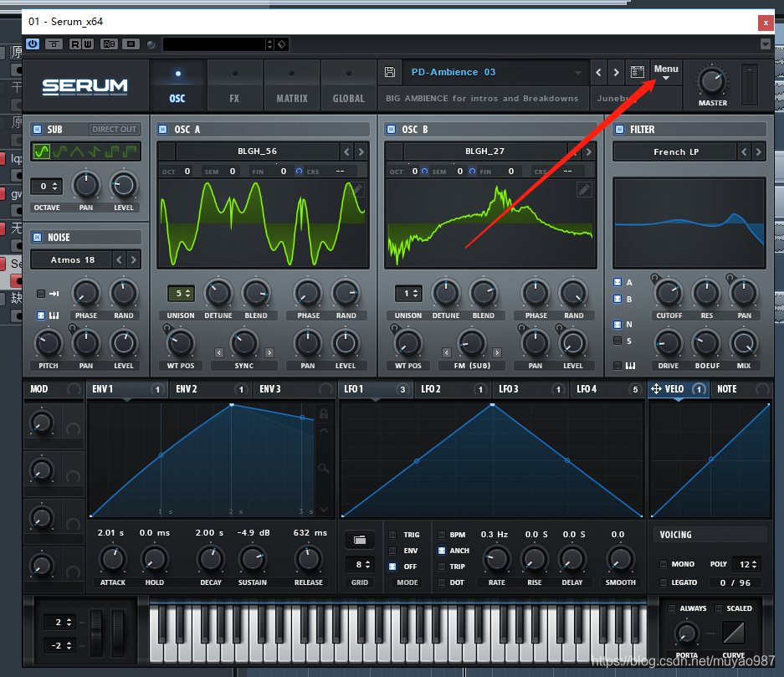Open OSC A wavetable editor pencil

(x=357, y=189)
